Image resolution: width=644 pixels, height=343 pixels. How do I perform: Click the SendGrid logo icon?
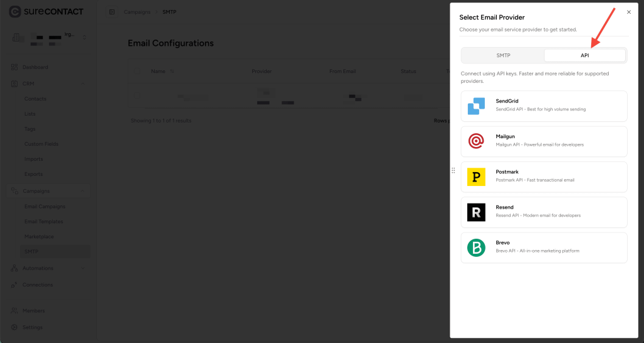pyautogui.click(x=476, y=106)
